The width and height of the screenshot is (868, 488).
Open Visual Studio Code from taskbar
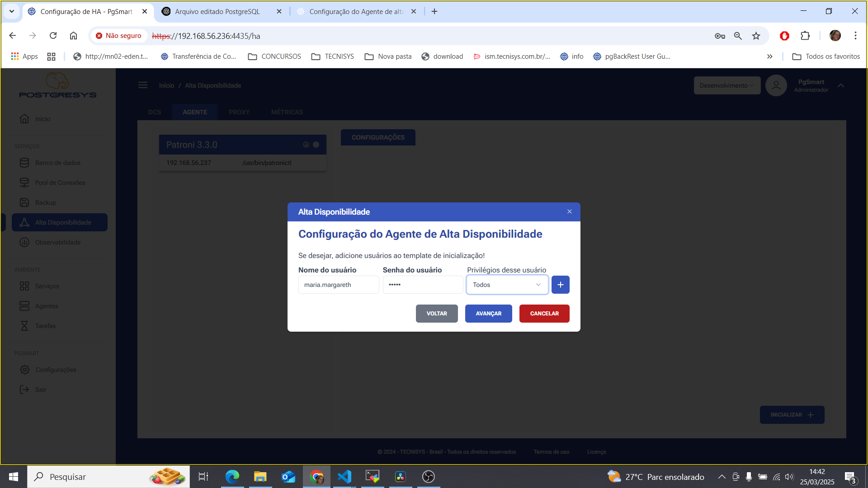click(x=344, y=477)
